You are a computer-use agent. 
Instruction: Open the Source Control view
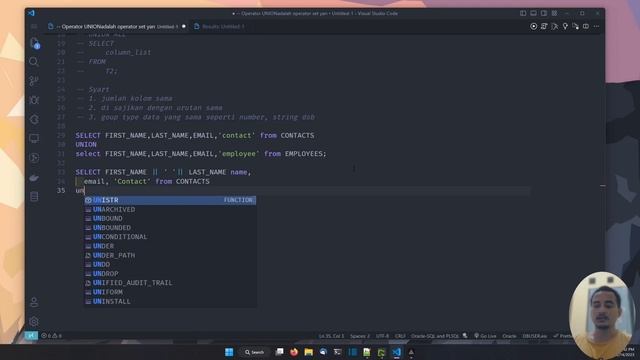point(34,81)
